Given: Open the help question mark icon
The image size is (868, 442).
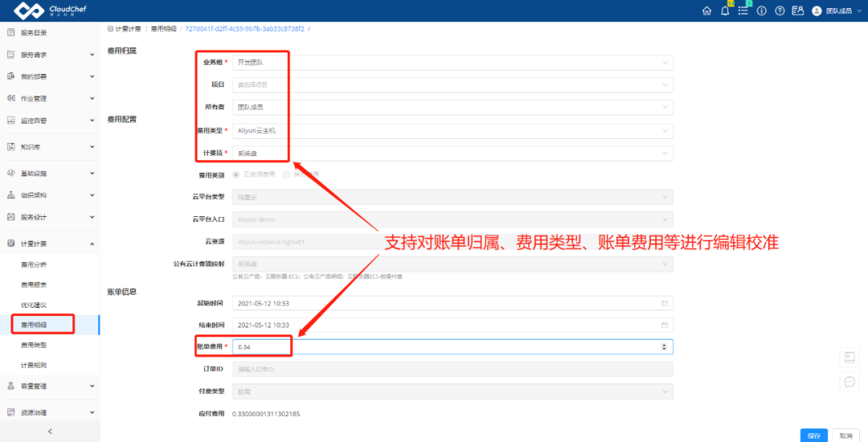Looking at the screenshot, I should pos(780,11).
